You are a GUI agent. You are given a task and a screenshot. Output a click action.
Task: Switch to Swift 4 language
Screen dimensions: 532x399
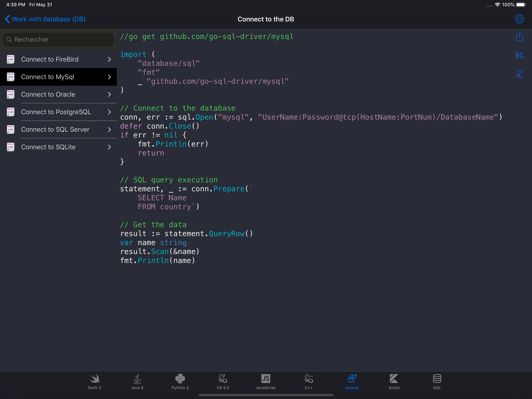[94, 381]
